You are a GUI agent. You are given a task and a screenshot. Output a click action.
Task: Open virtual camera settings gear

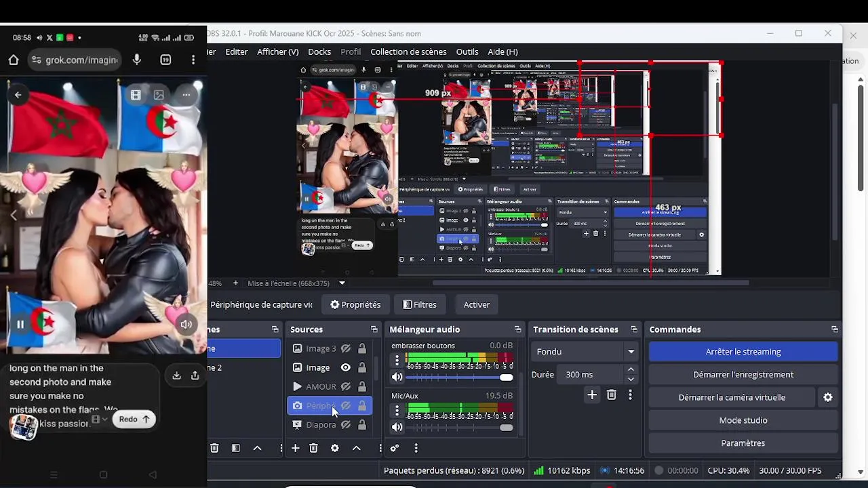pyautogui.click(x=828, y=397)
